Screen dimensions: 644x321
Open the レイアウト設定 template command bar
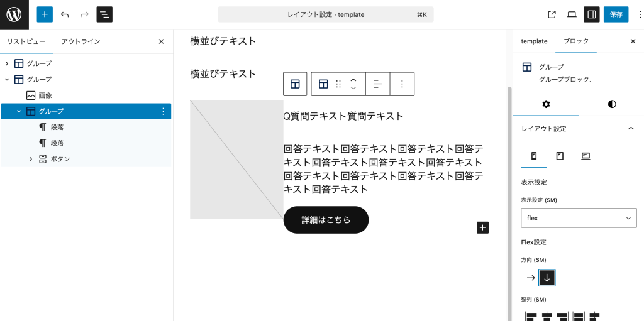tap(325, 14)
